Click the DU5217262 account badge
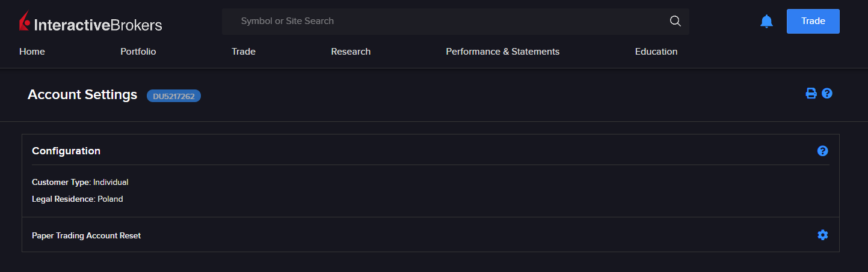The height and width of the screenshot is (272, 868). pyautogui.click(x=173, y=95)
